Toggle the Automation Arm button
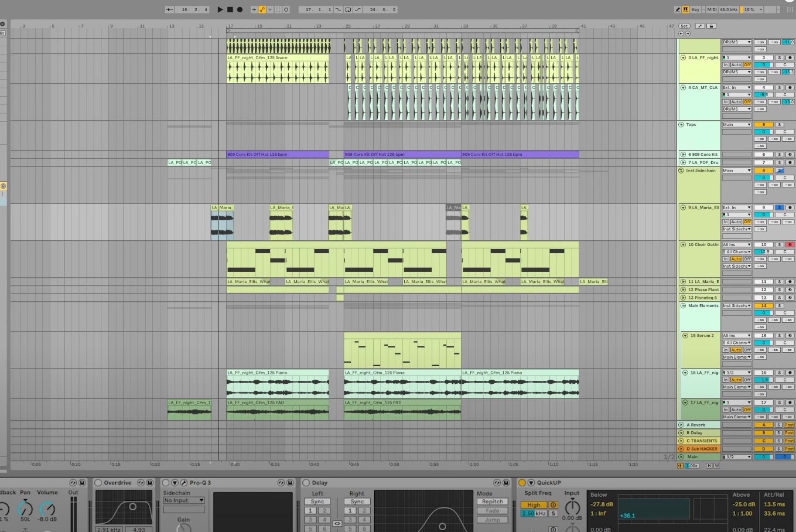Screen dimensions: 796x532 pyautogui.click(x=262, y=9)
